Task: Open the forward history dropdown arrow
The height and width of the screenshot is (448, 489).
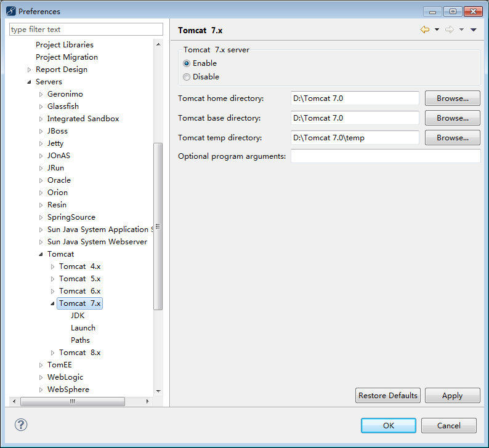Action: pyautogui.click(x=461, y=30)
